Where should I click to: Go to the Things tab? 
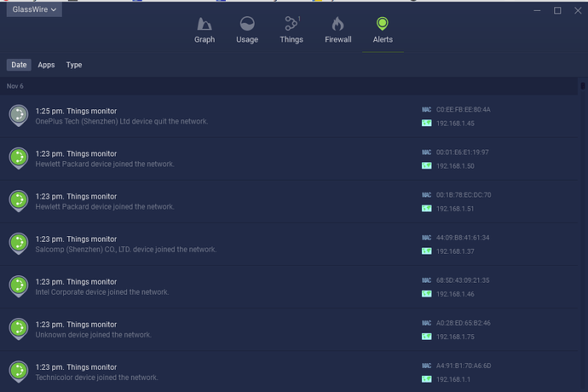291,29
